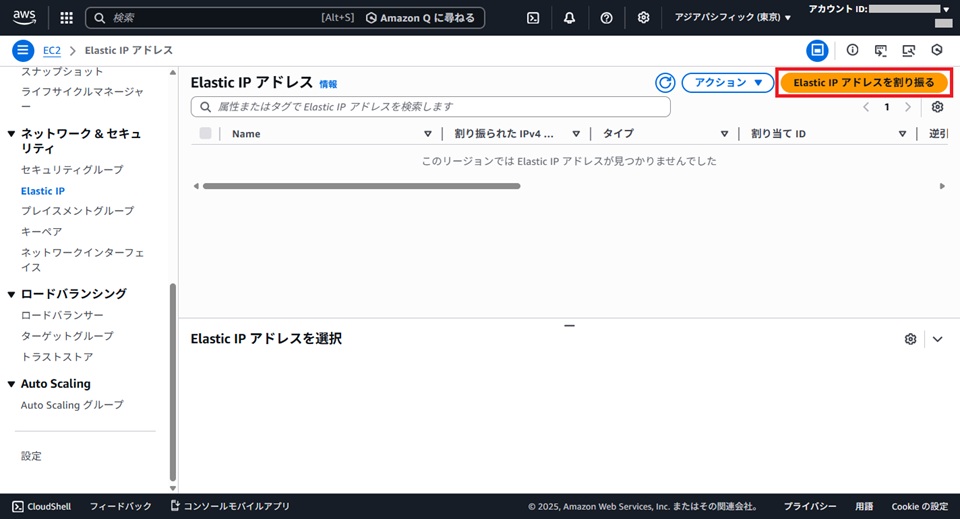960x519 pixels.
Task: Sort by the Name column arrow
Action: 427,133
